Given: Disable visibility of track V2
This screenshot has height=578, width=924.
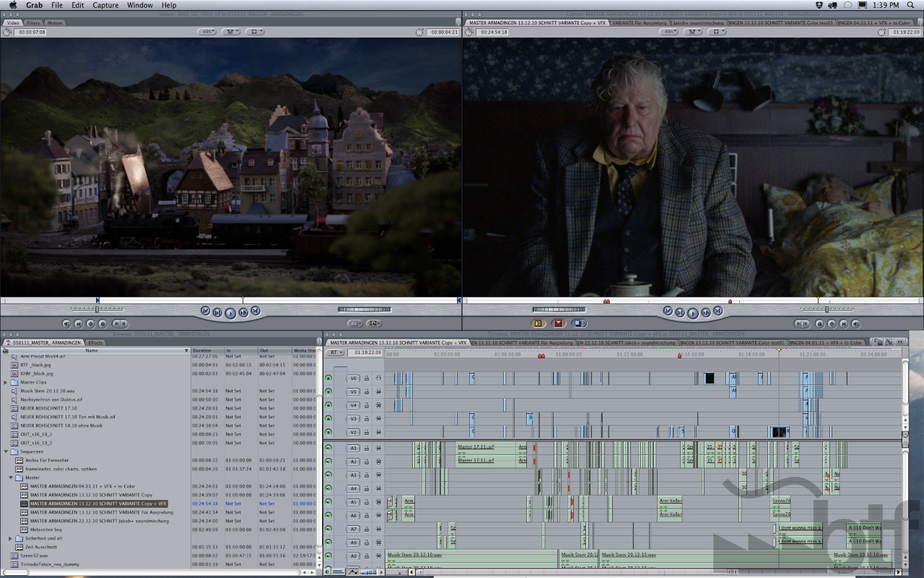Looking at the screenshot, I should [x=329, y=432].
